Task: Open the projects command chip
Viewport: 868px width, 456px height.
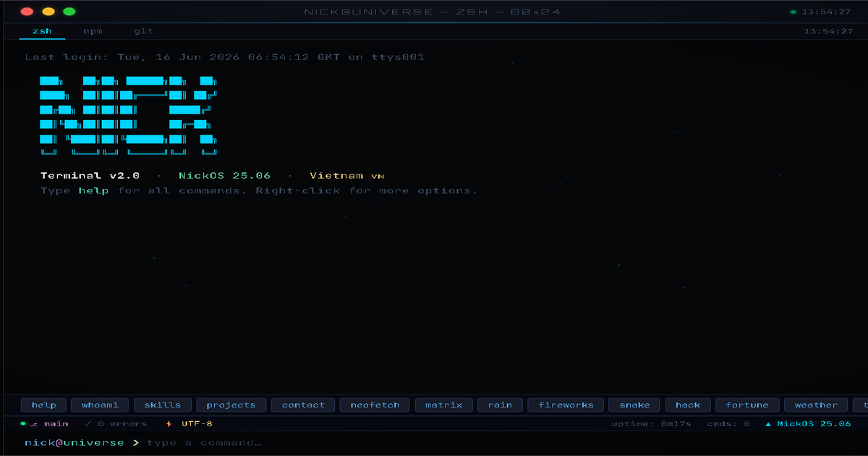Action: (x=231, y=405)
